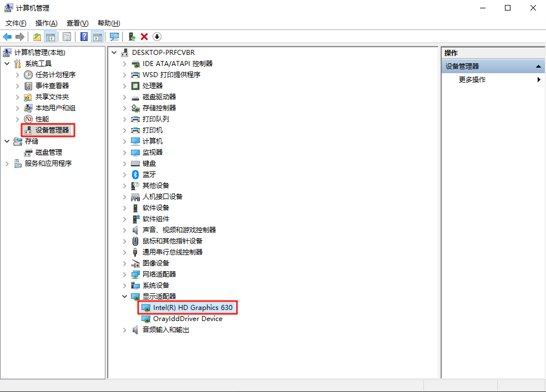Select the 打印机 category
The height and width of the screenshot is (392, 546).
[153, 130]
